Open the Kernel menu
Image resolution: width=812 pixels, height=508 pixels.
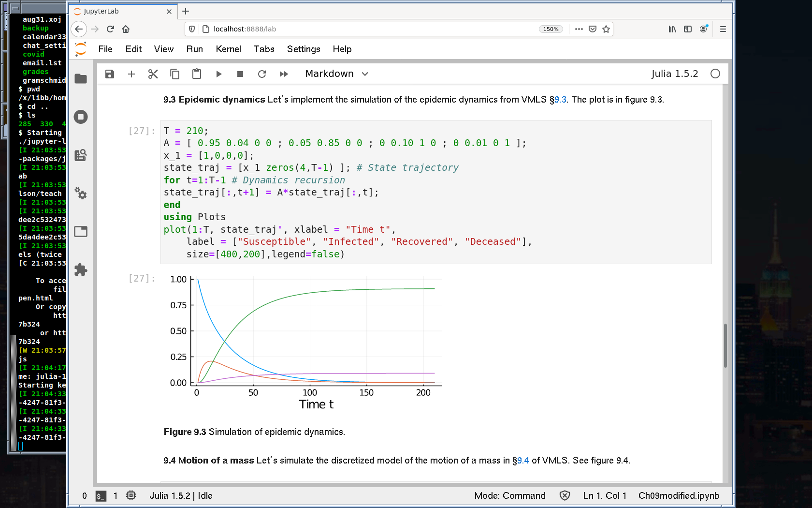[228, 49]
